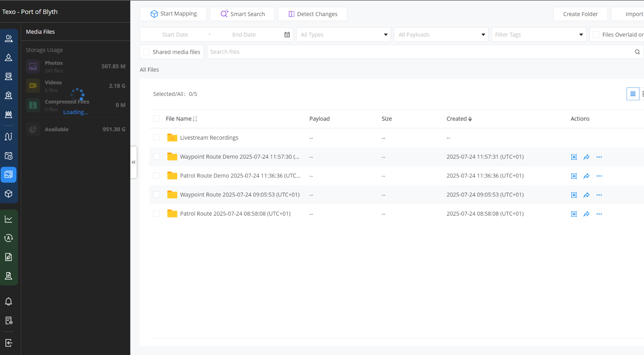
Task: Click the locate-on-map icon for Patrol Route 08:58:08
Action: (574, 214)
